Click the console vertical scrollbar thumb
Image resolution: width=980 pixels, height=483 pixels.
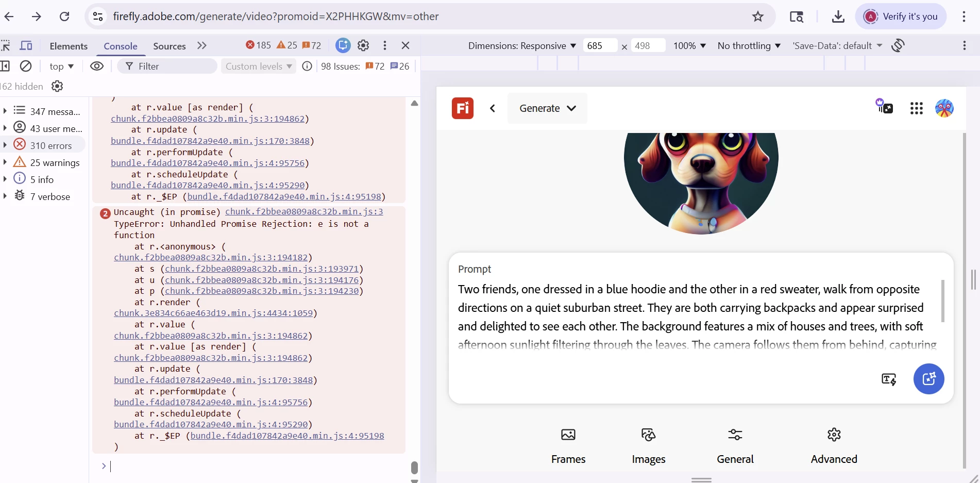point(414,468)
